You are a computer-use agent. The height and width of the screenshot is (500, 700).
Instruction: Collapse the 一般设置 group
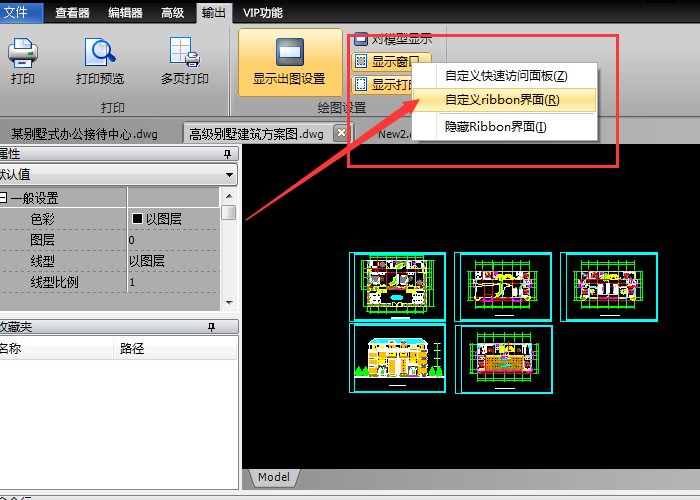(4, 197)
